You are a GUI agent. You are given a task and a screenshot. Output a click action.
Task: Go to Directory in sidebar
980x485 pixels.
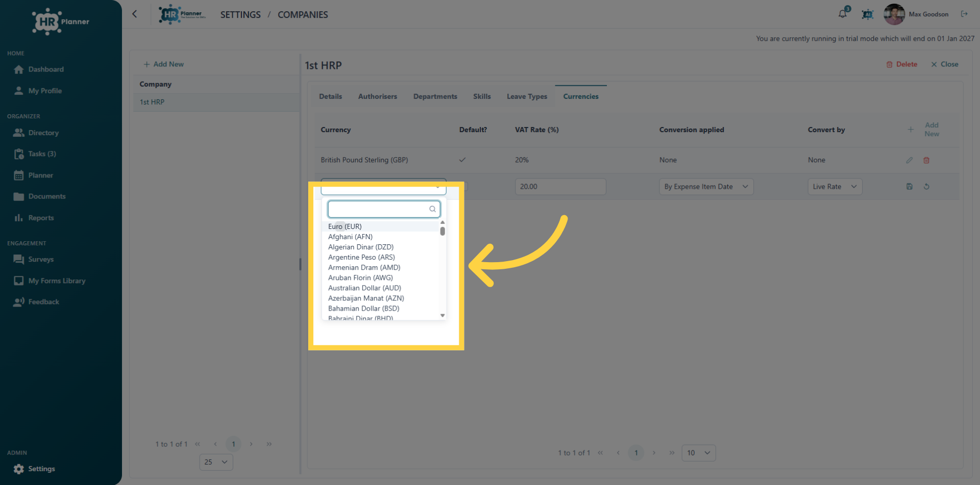(37, 133)
